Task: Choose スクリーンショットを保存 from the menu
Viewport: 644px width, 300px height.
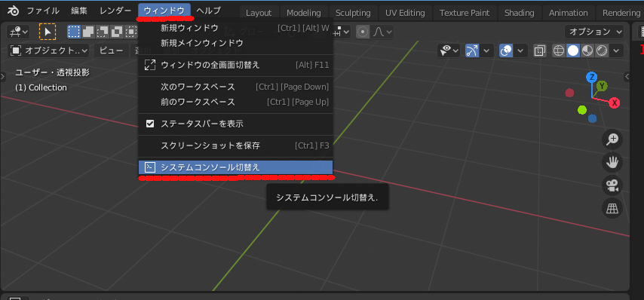Action: pyautogui.click(x=236, y=145)
